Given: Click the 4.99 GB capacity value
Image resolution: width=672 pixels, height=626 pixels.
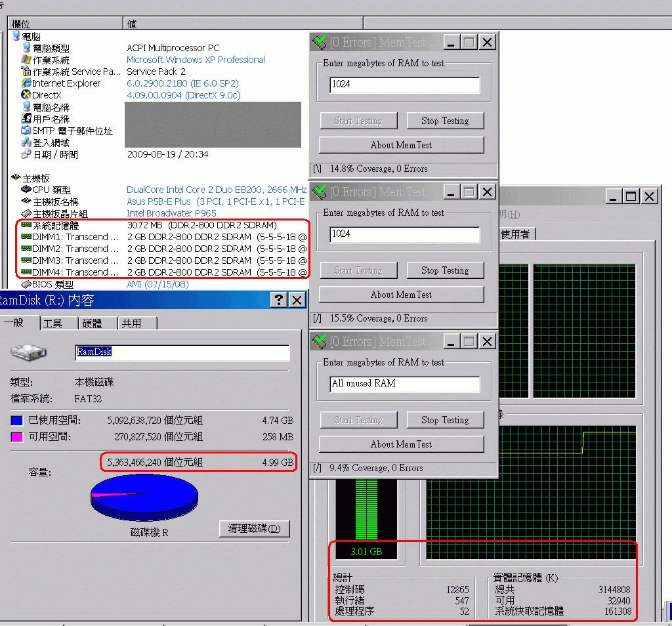Looking at the screenshot, I should [278, 463].
